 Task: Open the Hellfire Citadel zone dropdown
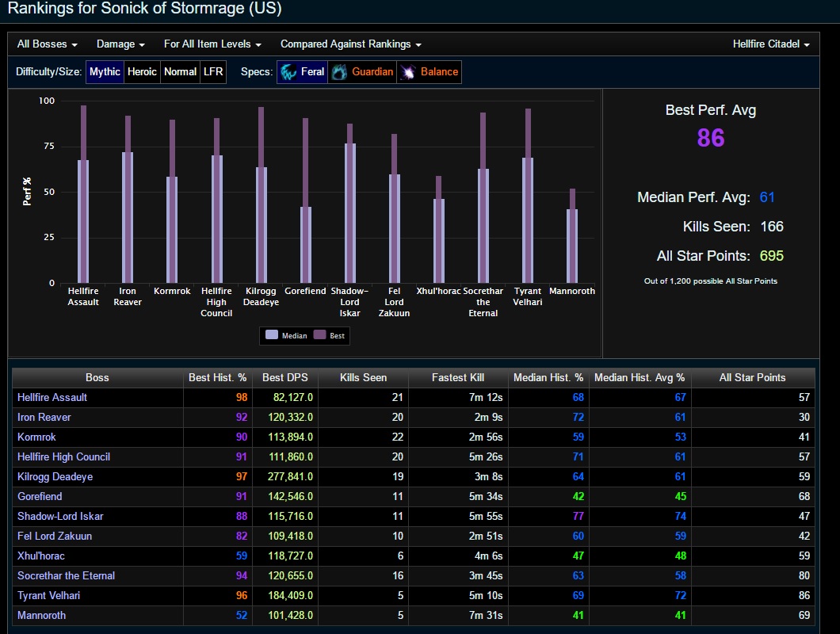pos(771,44)
